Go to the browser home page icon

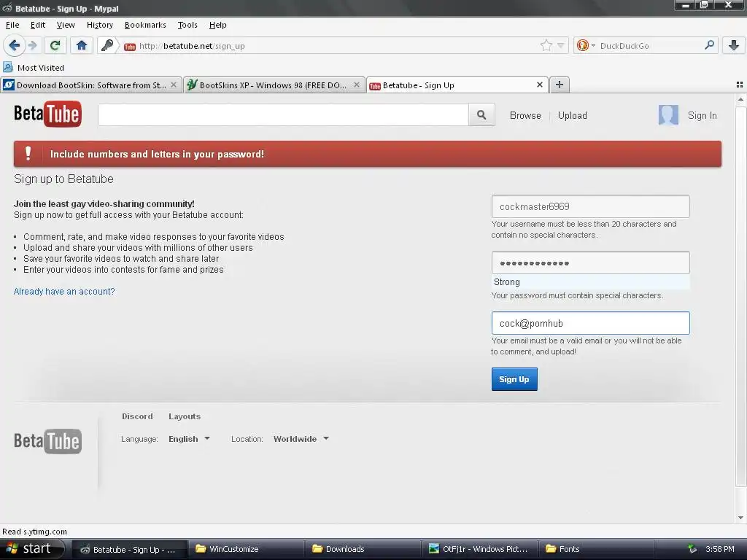pos(82,46)
